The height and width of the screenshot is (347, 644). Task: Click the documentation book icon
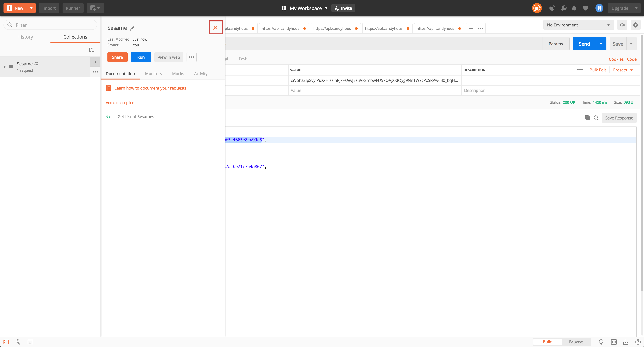109,88
